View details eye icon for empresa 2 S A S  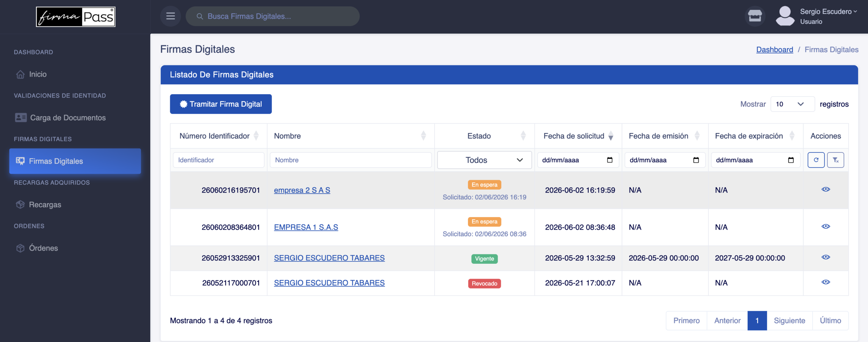pyautogui.click(x=826, y=189)
